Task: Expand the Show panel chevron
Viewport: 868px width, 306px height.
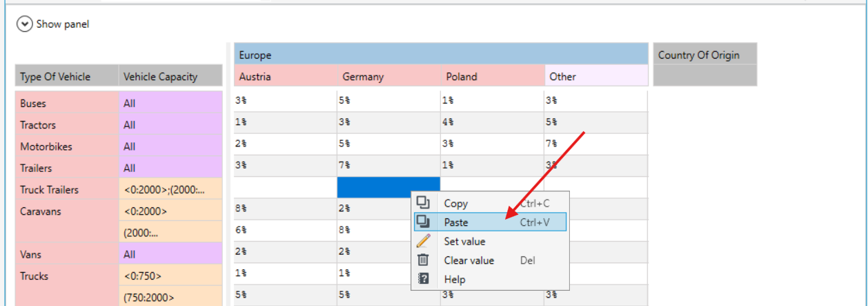Action: tap(25, 24)
